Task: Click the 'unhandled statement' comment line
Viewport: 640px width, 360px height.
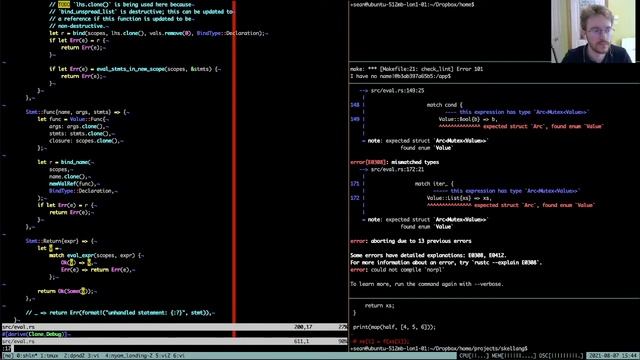Action: click(120, 313)
